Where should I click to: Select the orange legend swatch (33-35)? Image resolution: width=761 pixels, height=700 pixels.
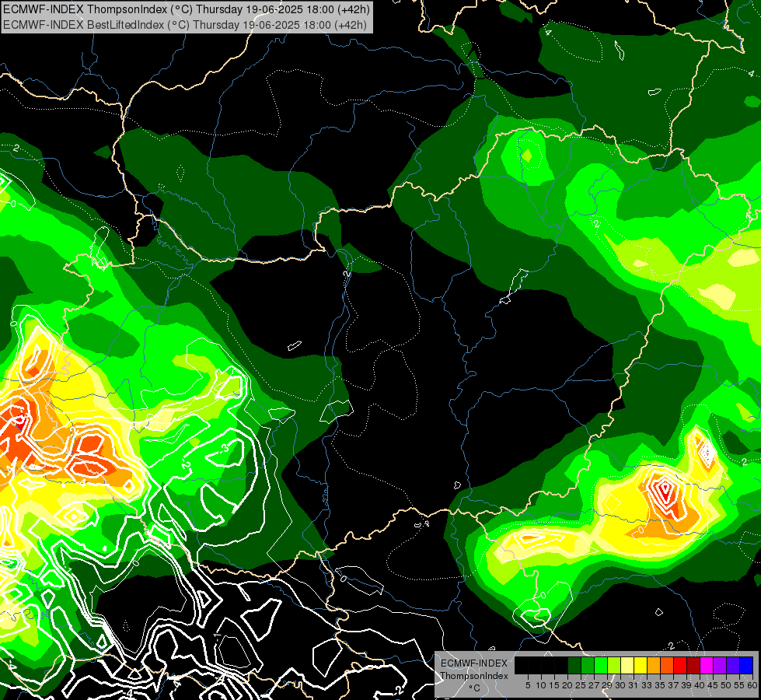[x=654, y=665]
